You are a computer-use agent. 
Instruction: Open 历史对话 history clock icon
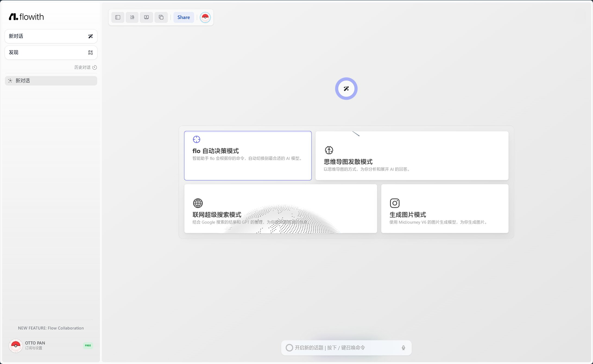[95, 67]
